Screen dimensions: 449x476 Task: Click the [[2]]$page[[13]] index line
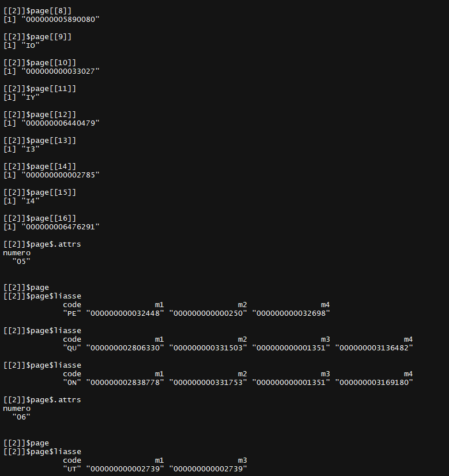[x=40, y=141]
